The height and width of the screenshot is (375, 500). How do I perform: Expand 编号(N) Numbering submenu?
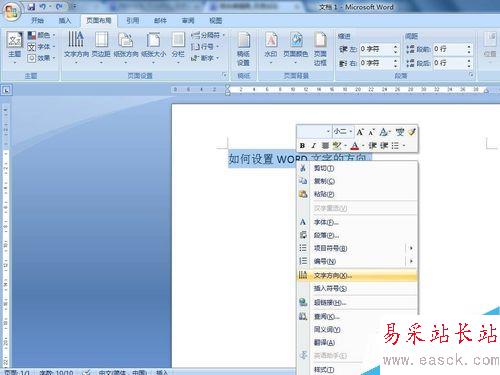[357, 261]
